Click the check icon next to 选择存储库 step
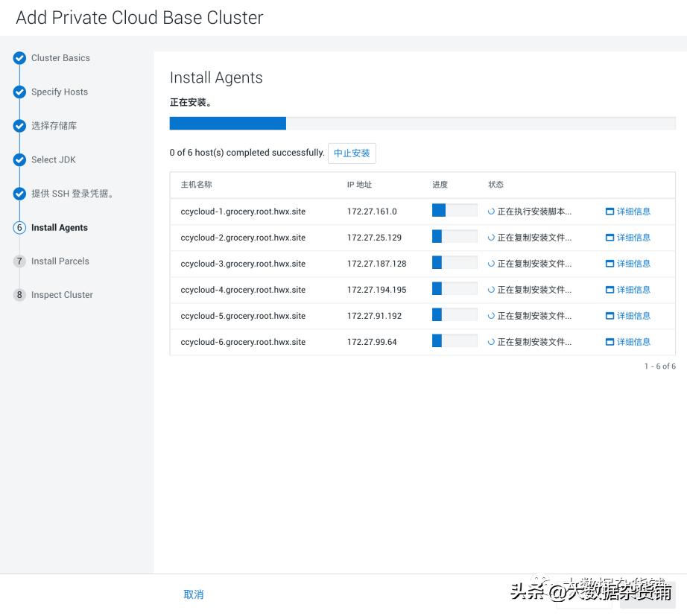687x616 pixels. [x=19, y=126]
